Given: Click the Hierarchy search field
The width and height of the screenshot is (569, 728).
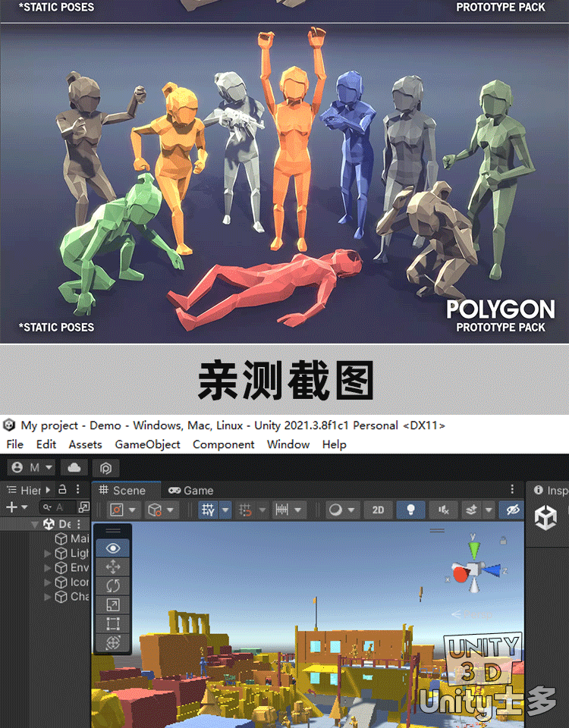Looking at the screenshot, I should click(58, 507).
